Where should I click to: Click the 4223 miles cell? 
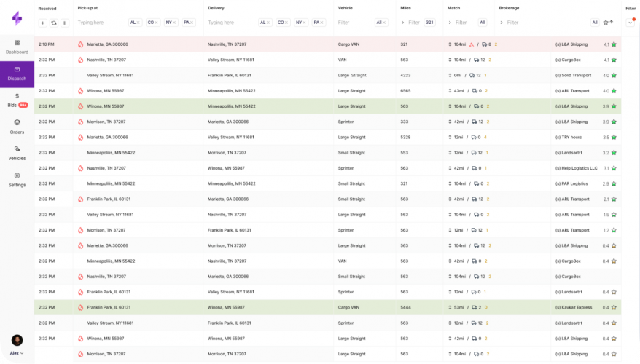pyautogui.click(x=405, y=76)
